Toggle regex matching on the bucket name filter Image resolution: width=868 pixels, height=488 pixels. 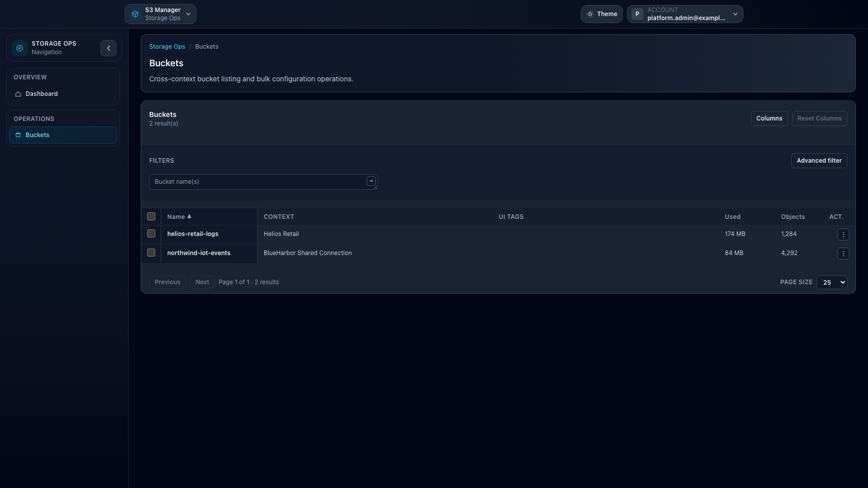click(371, 181)
